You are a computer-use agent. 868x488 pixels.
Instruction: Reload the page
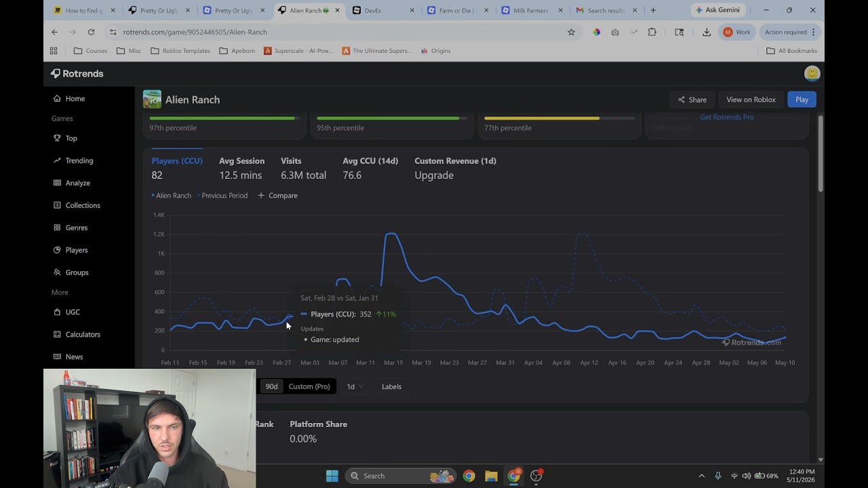click(x=91, y=32)
